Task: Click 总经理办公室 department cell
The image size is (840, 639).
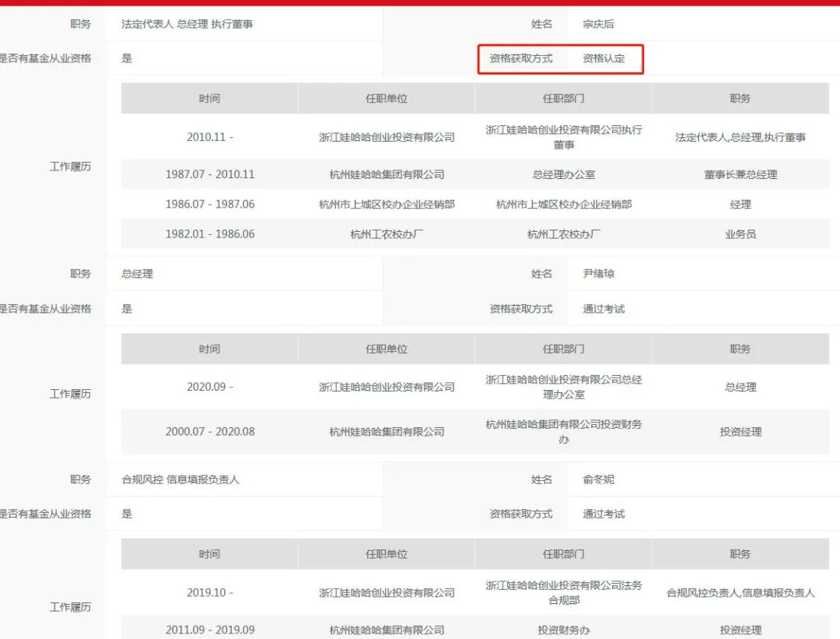Action: pos(564,174)
